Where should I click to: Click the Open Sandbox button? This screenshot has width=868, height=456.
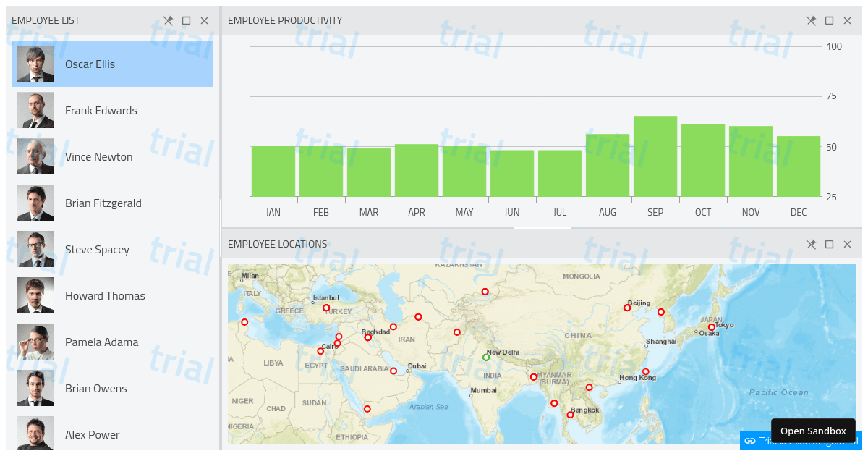pos(813,431)
